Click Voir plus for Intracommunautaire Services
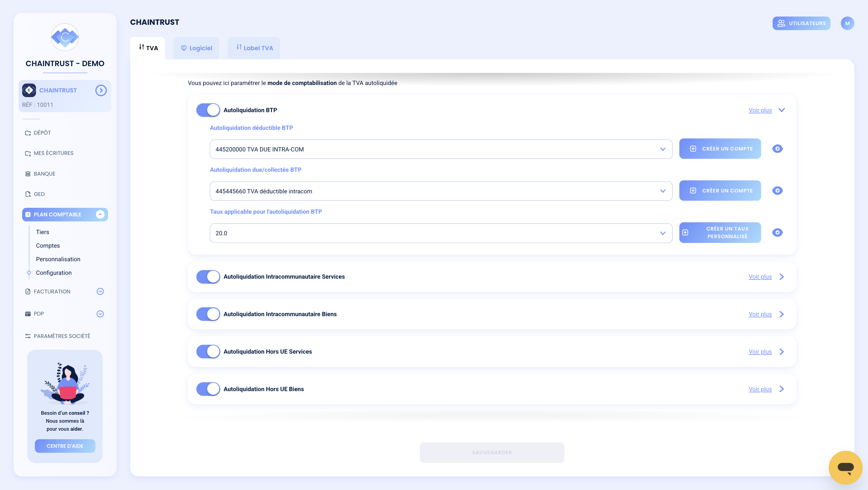The width and height of the screenshot is (868, 490). [760, 277]
